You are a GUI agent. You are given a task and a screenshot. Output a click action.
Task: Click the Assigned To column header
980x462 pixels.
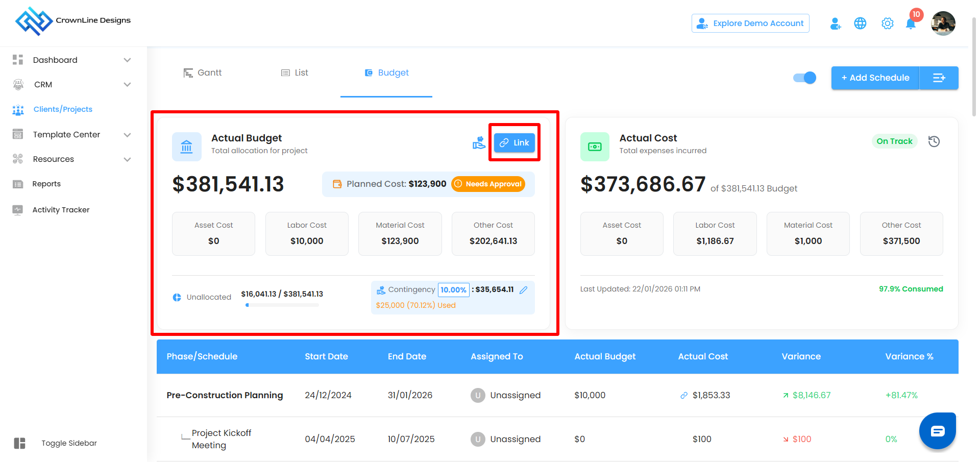[497, 356]
